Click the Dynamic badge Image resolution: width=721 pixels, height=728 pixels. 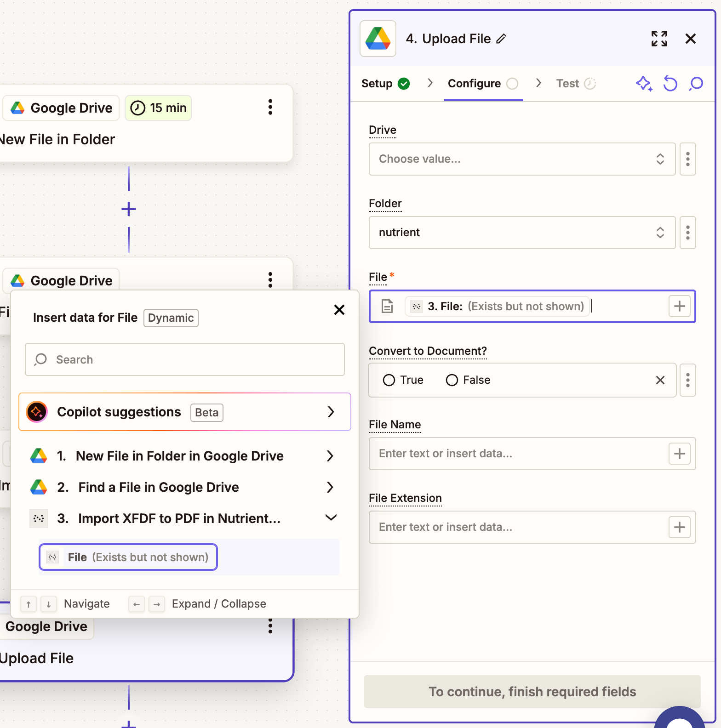click(x=171, y=318)
